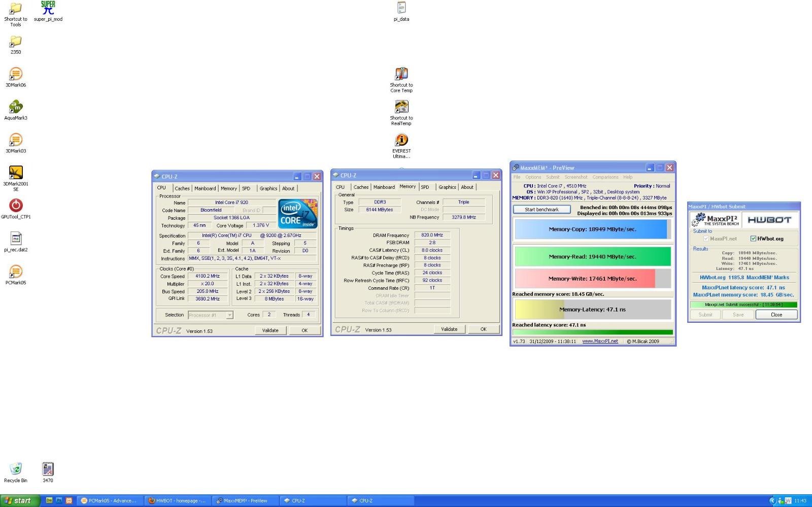Image resolution: width=812 pixels, height=507 pixels.
Task: Click the green submit successful progress bar
Action: pos(743,305)
